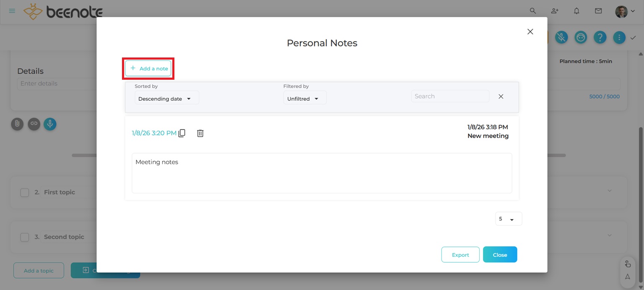644x290 pixels.
Task: Click the Meeting notes text area
Action: tap(322, 173)
